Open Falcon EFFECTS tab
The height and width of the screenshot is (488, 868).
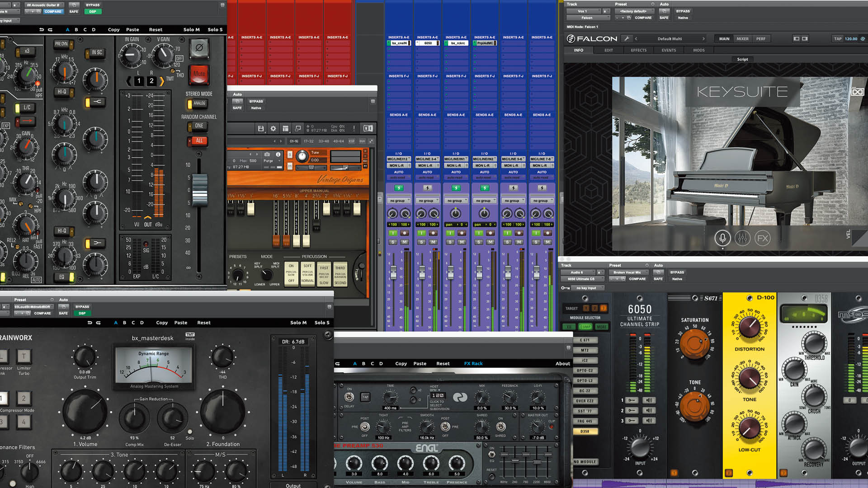pyautogui.click(x=638, y=50)
